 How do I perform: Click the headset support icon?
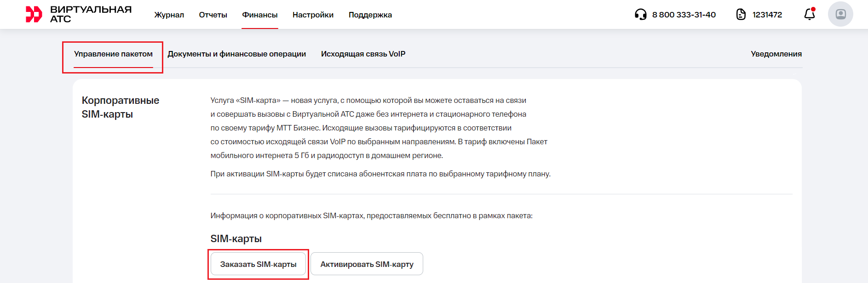[x=640, y=15]
